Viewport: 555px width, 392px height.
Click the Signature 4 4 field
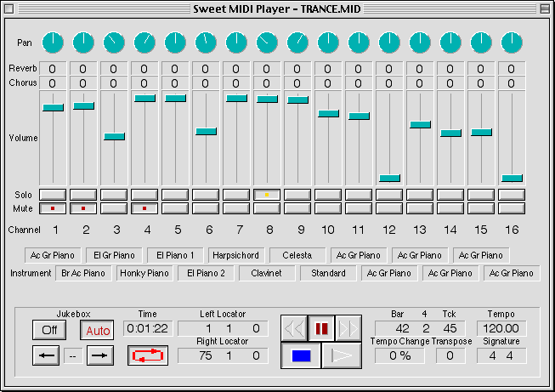(501, 355)
